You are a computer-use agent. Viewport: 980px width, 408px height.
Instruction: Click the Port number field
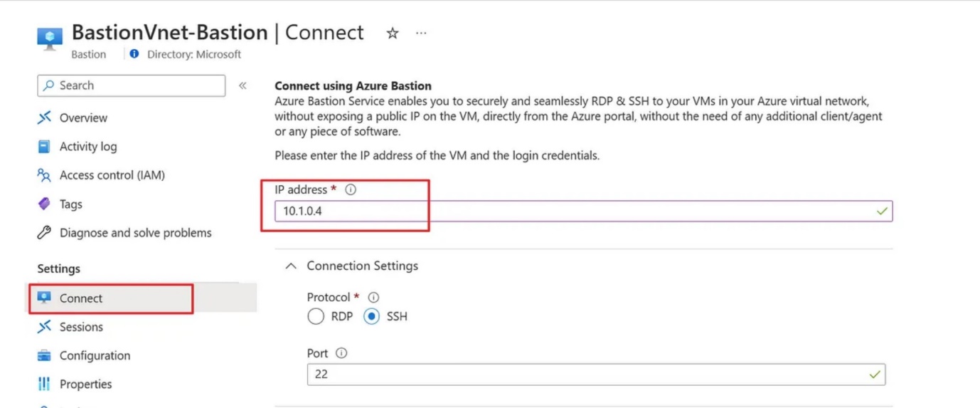point(583,375)
